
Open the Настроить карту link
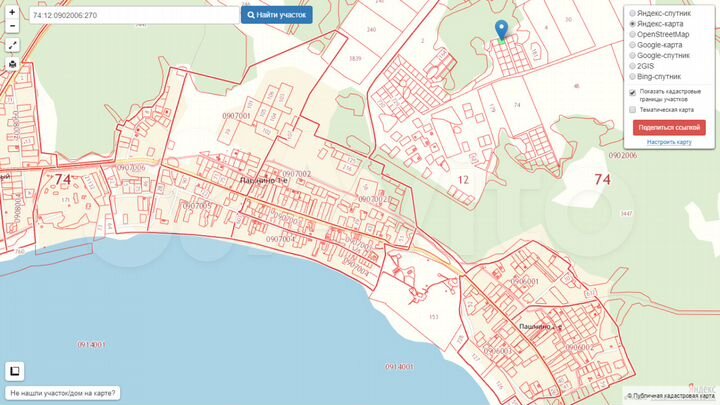point(669,142)
